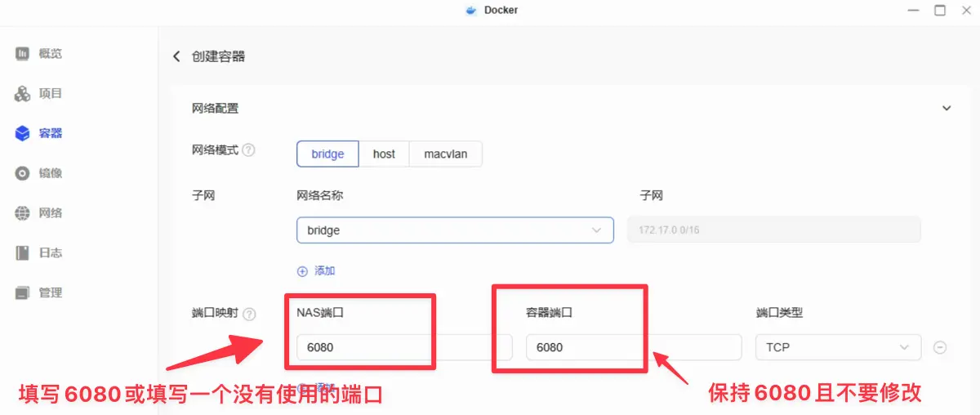
Task: Collapse the 网络配置 section chevron
Action: [947, 108]
